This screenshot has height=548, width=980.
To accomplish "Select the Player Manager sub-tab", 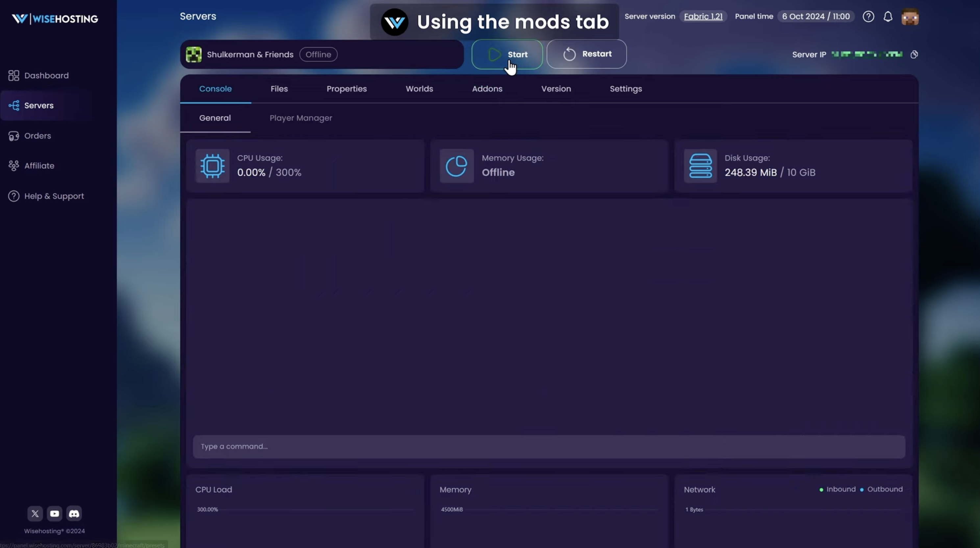I will coord(301,118).
